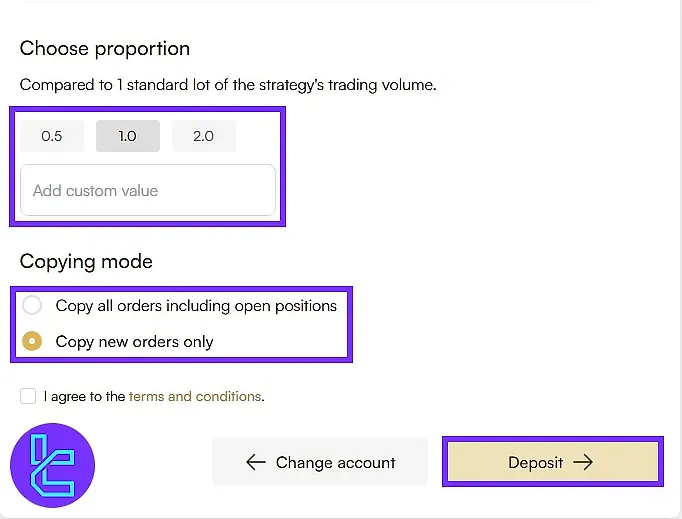This screenshot has height=519, width=682.
Task: Click the purple TradingFinder logo icon
Action: pyautogui.click(x=52, y=465)
